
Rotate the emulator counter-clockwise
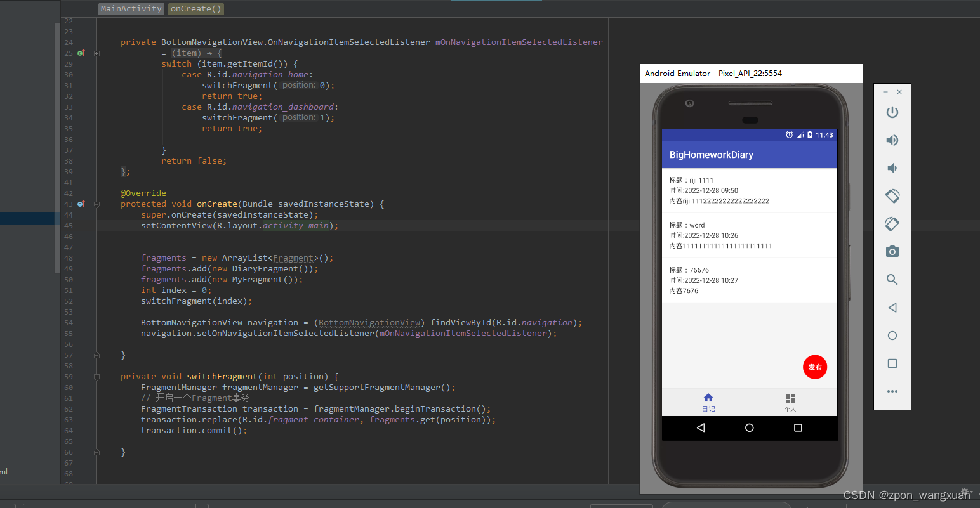[892, 196]
